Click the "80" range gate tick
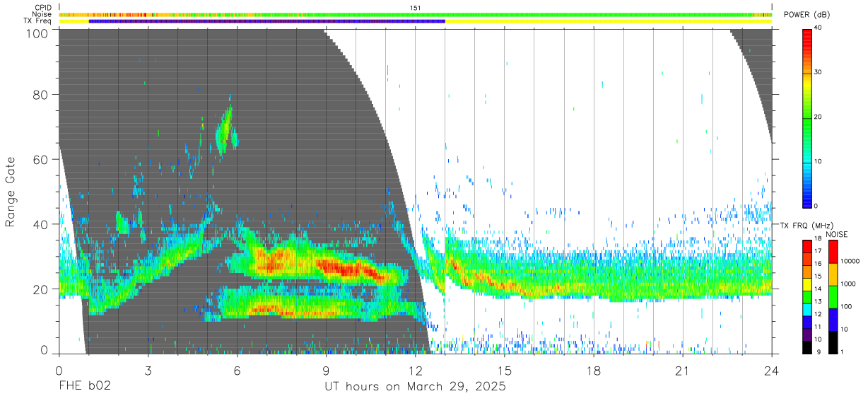This screenshot has width=868, height=401. 40,95
